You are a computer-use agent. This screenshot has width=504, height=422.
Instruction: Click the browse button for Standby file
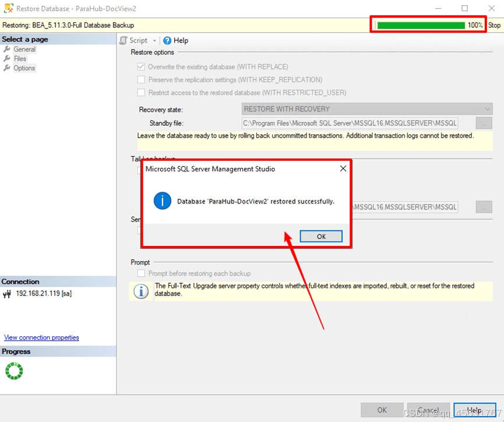point(484,123)
